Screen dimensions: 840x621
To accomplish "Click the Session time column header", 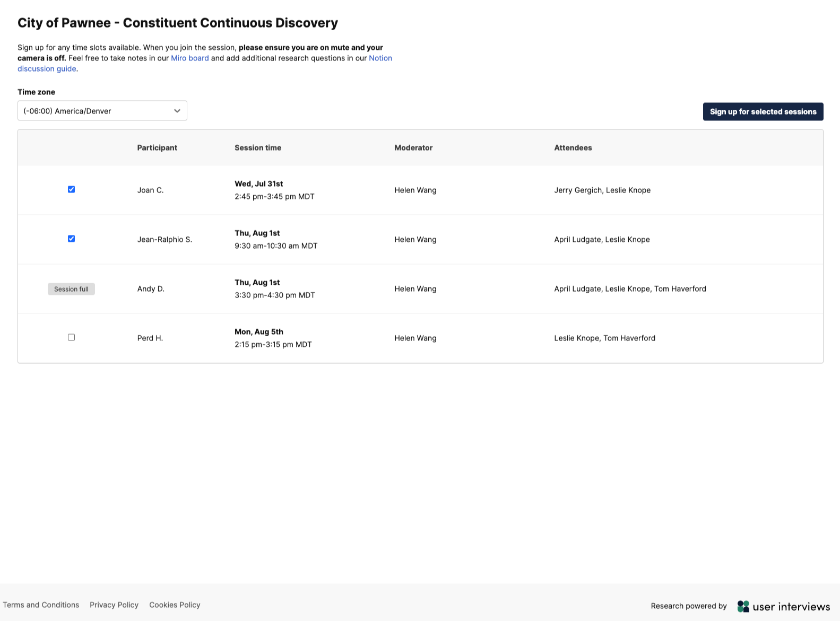I will click(258, 147).
